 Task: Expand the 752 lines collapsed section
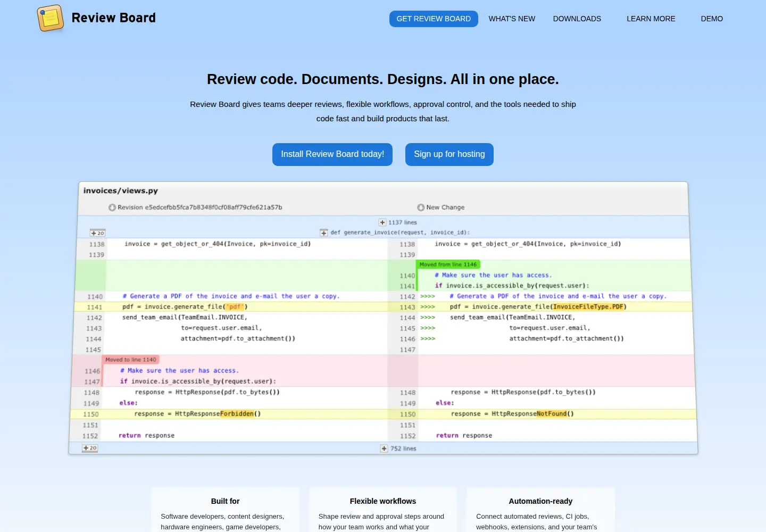click(384, 448)
